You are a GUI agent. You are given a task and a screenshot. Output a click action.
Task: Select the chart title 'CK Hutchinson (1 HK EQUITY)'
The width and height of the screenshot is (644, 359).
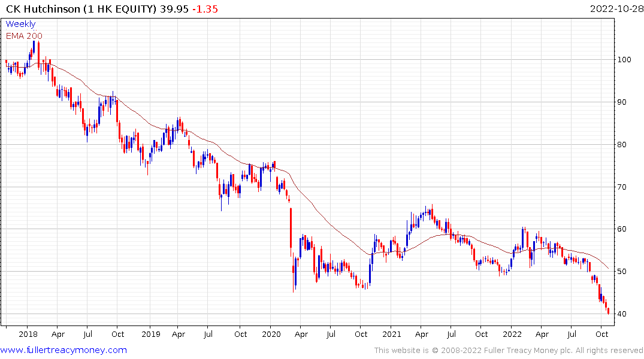pos(81,9)
